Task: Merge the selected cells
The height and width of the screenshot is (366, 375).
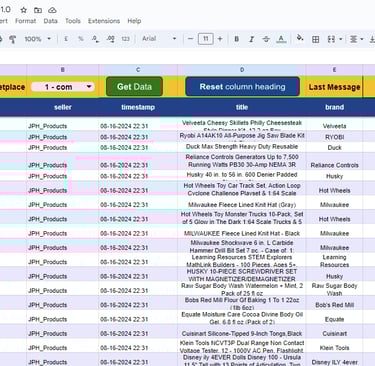Action: [331, 39]
